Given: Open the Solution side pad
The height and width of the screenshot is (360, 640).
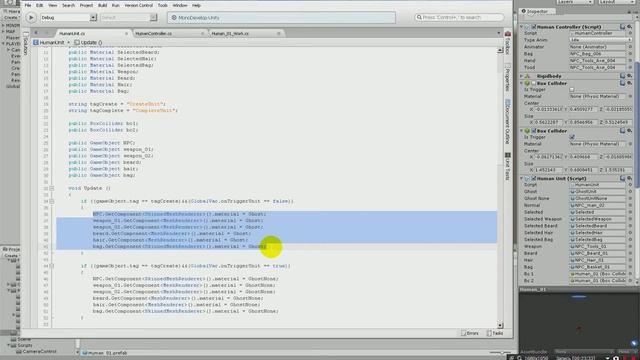Looking at the screenshot, I should click(x=25, y=44).
